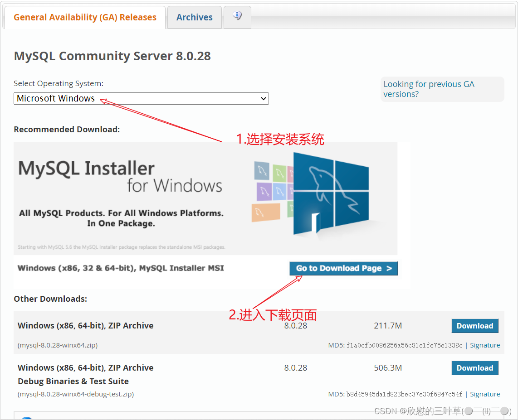Select the MD5 hash f1a0cfb0086256a56c81e1fe75e1338c
This screenshot has height=420, width=518.
(x=404, y=345)
